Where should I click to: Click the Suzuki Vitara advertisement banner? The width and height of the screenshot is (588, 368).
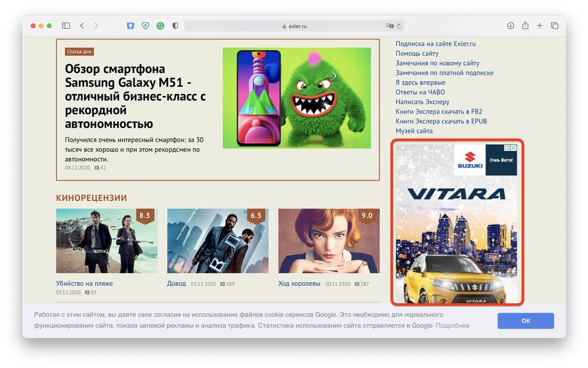(x=457, y=223)
